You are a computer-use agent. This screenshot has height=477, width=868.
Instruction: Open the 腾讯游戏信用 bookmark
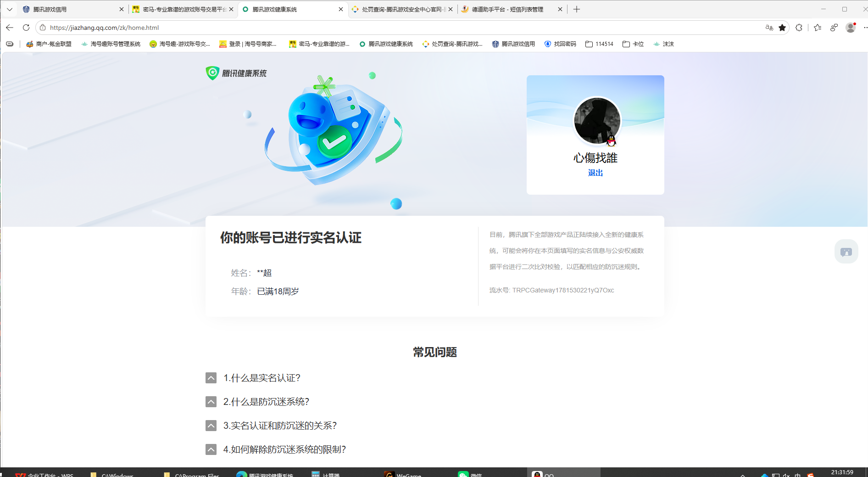pyautogui.click(x=513, y=44)
